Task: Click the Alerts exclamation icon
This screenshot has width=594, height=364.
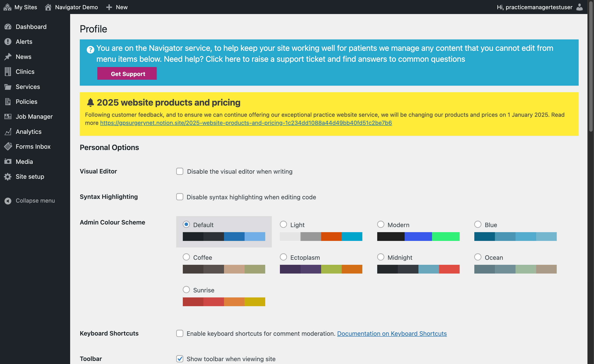Action: [x=8, y=42]
